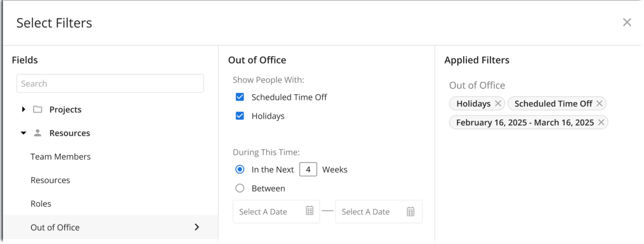Click the Projects folder icon
Image resolution: width=644 pixels, height=244 pixels.
tap(38, 109)
